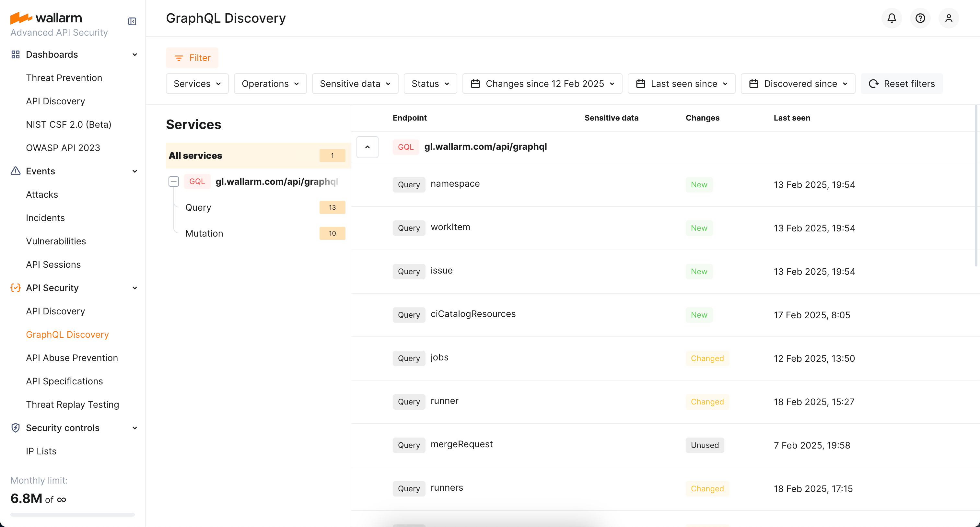Open the Status dropdown filter

click(x=430, y=84)
